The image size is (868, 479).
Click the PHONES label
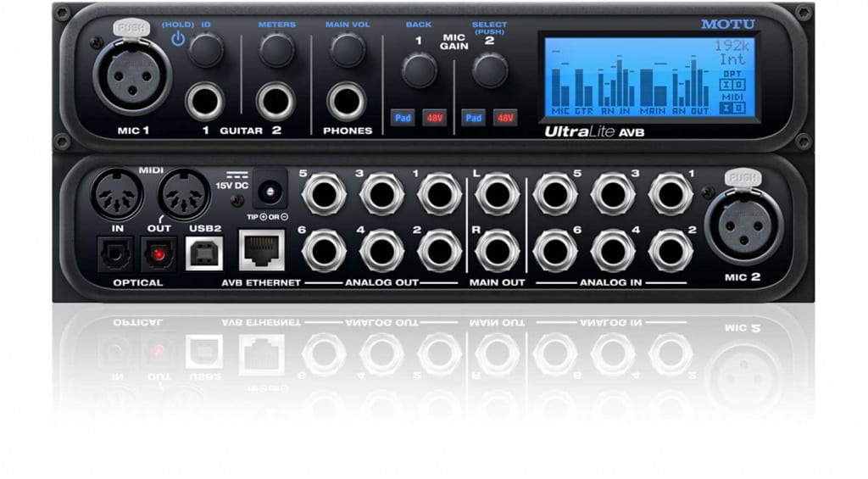point(348,131)
